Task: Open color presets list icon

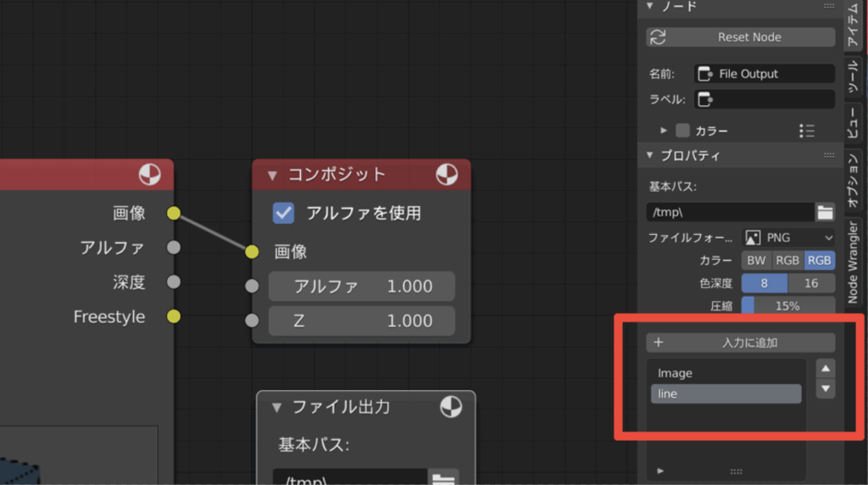Action: point(807,131)
